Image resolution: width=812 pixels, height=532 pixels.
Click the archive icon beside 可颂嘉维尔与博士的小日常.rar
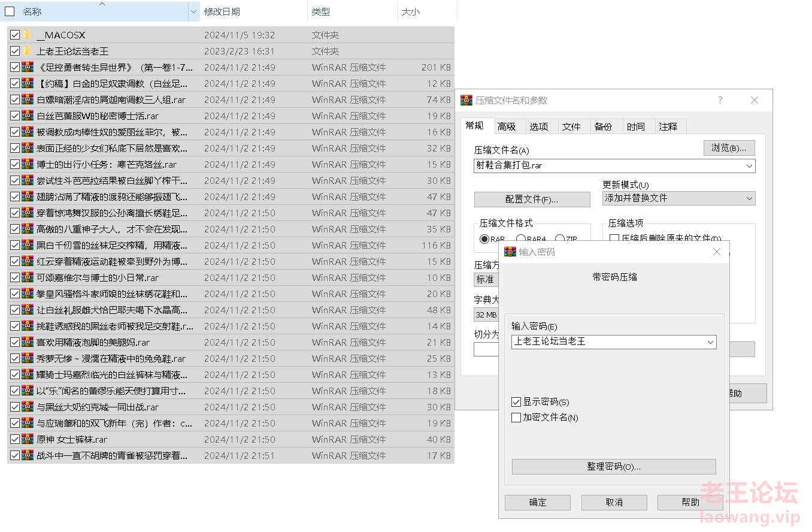point(27,277)
